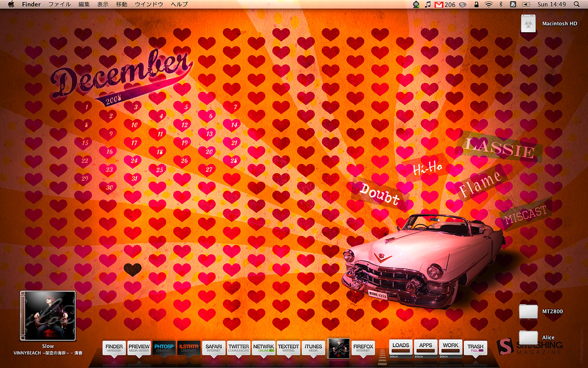Expand the LOADS stack in dock
Viewport: 588px width, 368px height.
401,347
